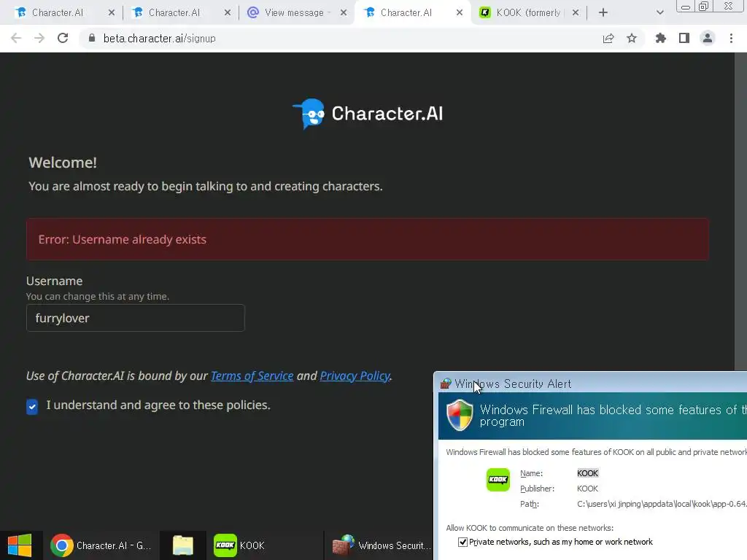This screenshot has height=560, width=747.
Task: Toggle the Chrome side panel
Action: (x=684, y=38)
